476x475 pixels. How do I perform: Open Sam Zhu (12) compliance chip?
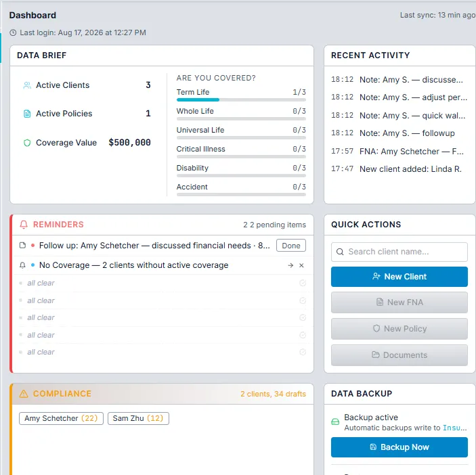[138, 418]
